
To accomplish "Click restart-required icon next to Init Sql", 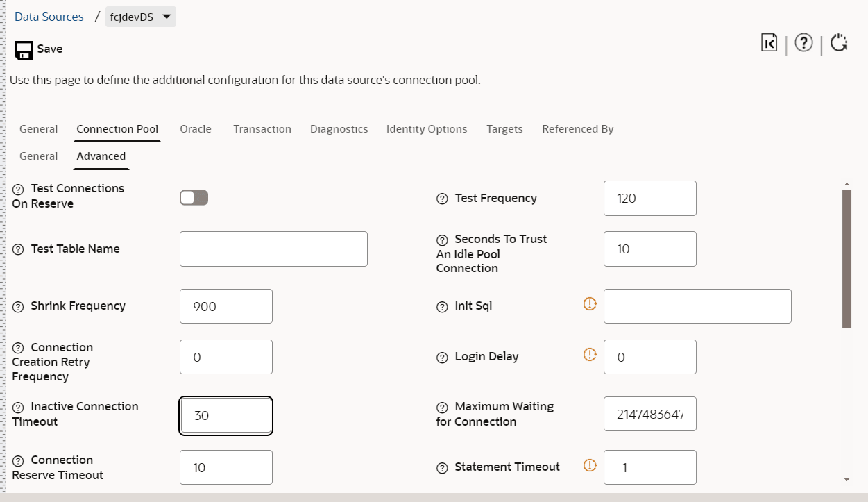I will pyautogui.click(x=590, y=303).
